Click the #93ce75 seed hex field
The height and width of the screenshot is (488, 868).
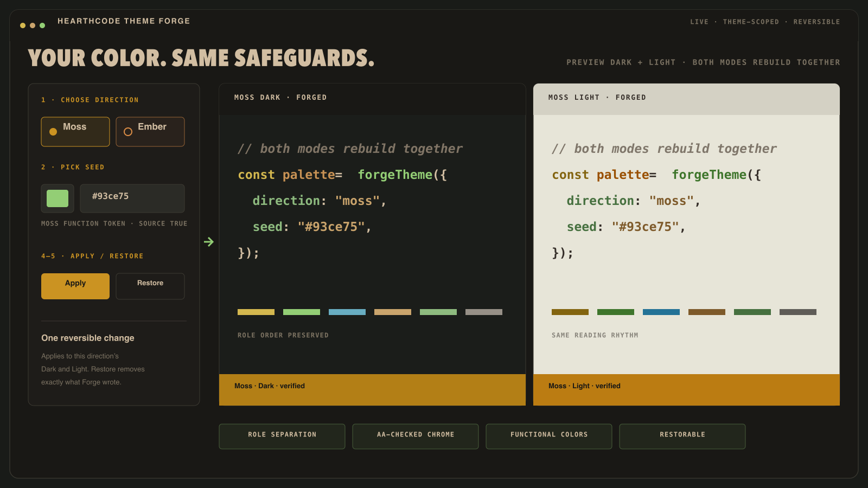coord(132,198)
